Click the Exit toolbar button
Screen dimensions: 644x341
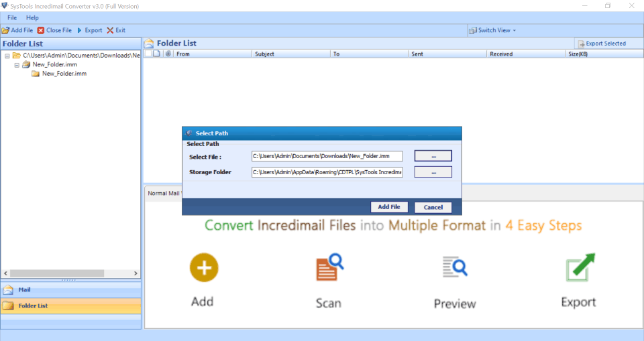point(116,30)
